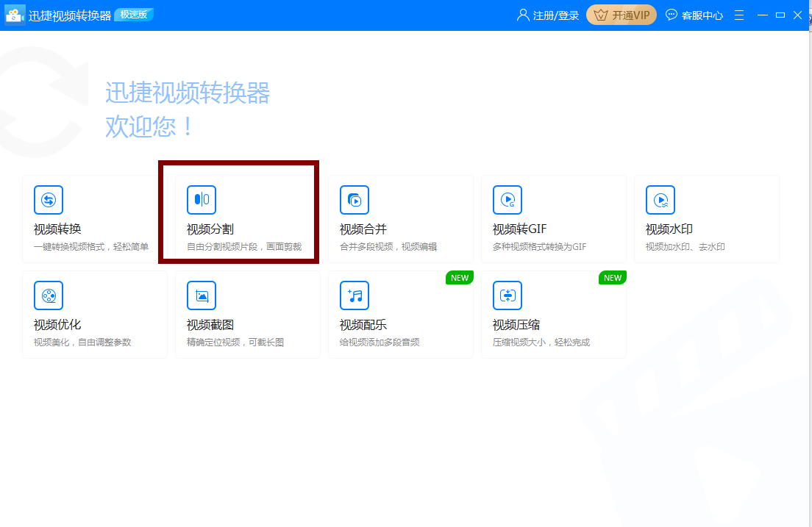
Task: Click the 视频合并 title text
Action: pyautogui.click(x=363, y=229)
